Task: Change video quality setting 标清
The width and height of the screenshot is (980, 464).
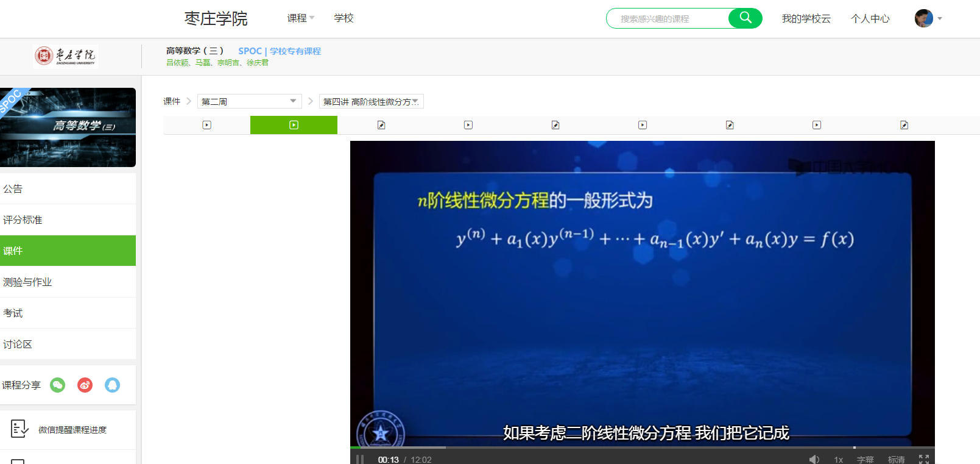Action: [x=896, y=459]
